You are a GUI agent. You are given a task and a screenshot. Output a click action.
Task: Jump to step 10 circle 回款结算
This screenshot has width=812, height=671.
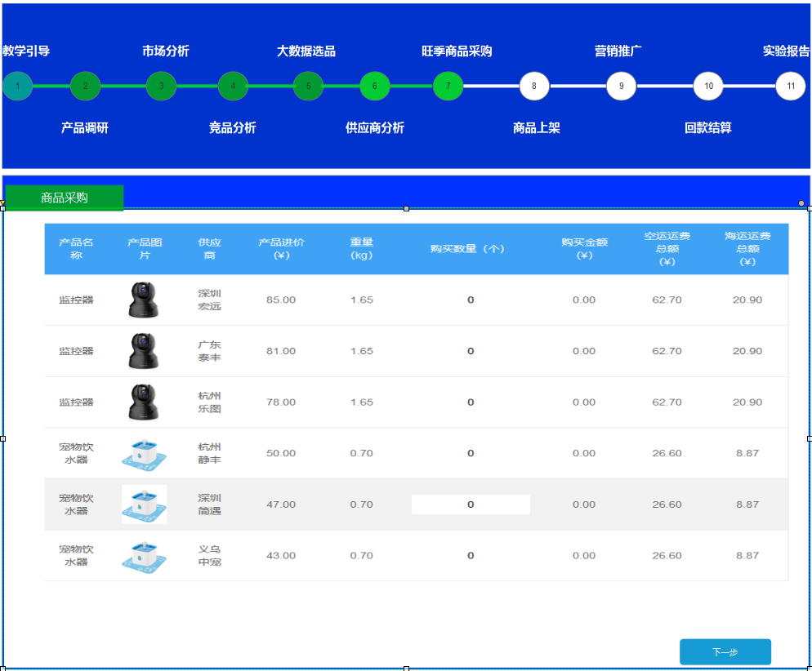(708, 86)
